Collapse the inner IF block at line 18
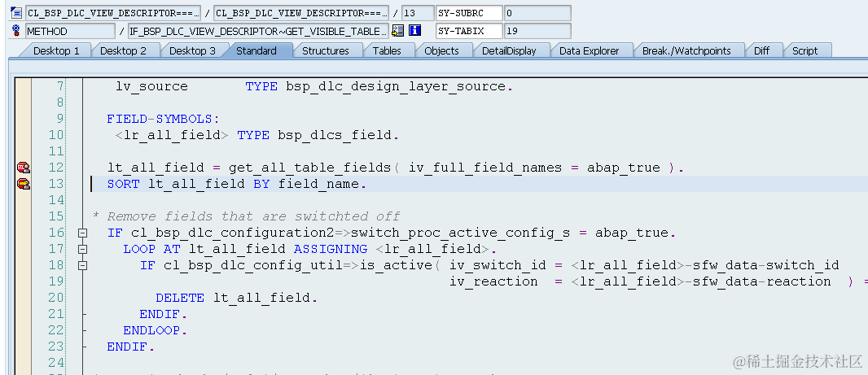The width and height of the screenshot is (868, 375). point(82,265)
